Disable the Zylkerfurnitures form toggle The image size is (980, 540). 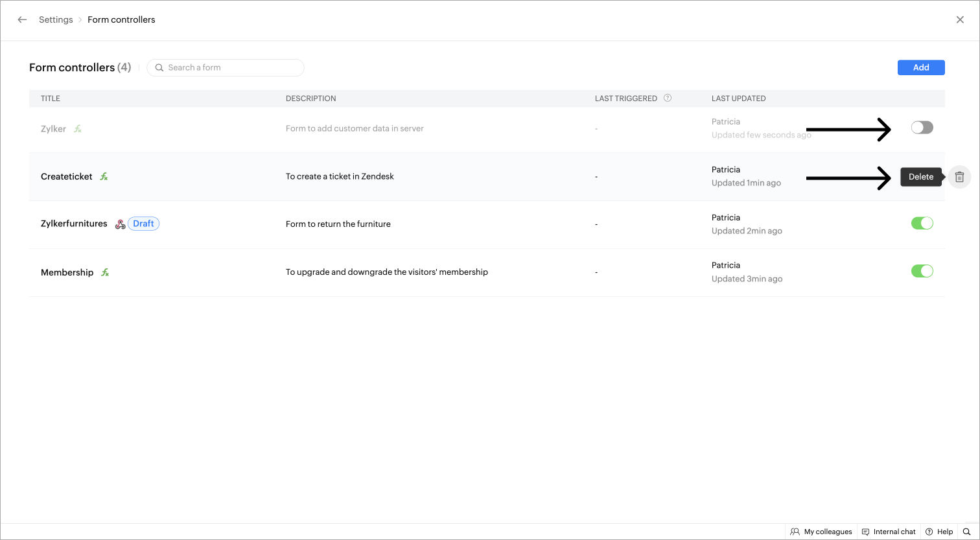coord(922,224)
